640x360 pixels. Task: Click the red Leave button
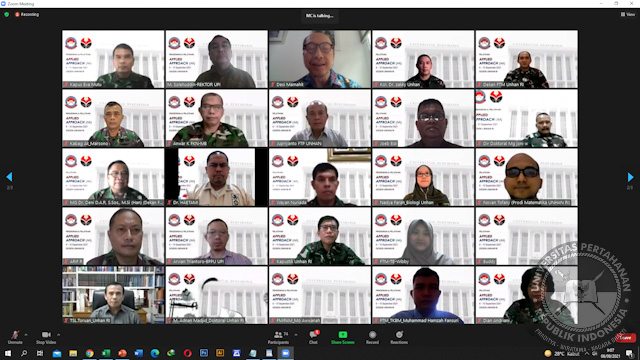coord(625,338)
